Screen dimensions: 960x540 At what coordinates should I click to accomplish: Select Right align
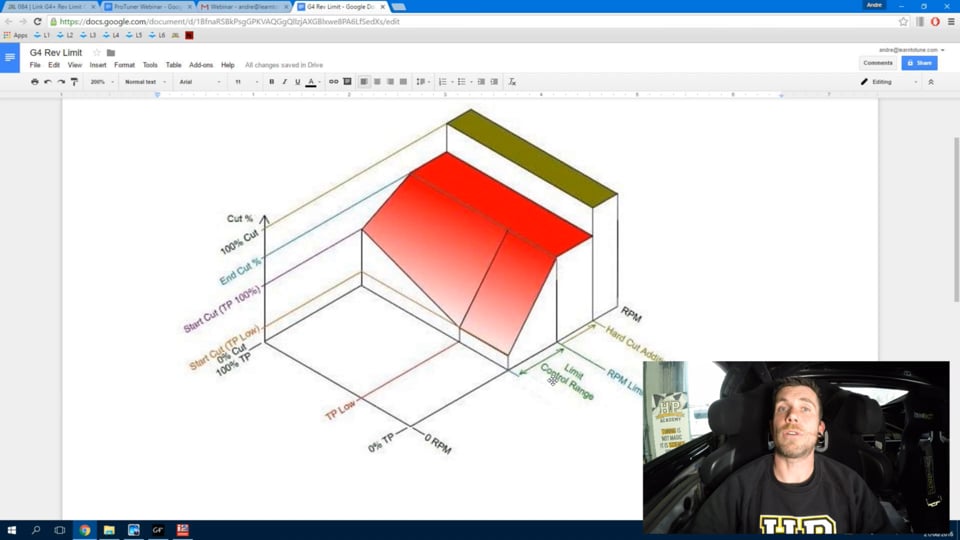390,81
